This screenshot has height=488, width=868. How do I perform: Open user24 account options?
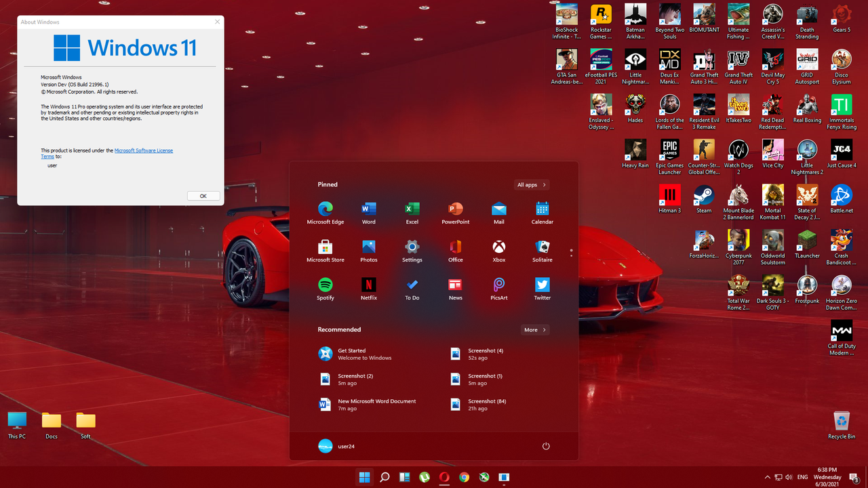coord(345,446)
